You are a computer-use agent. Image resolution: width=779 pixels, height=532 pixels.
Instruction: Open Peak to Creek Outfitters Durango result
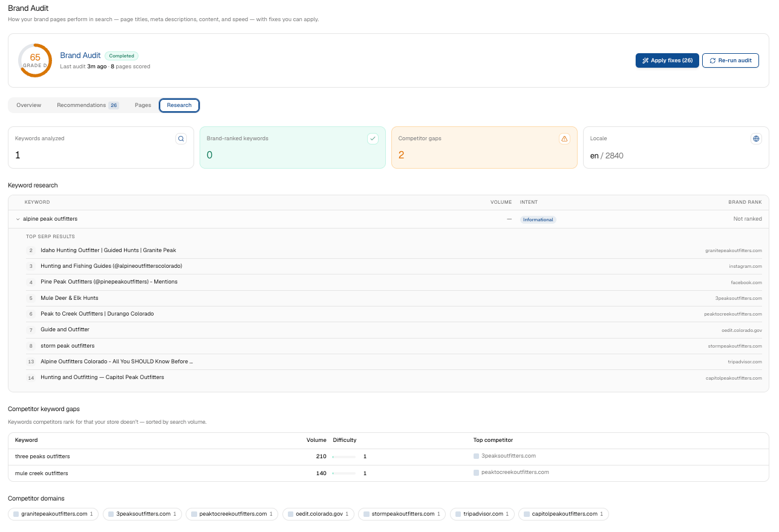click(97, 314)
